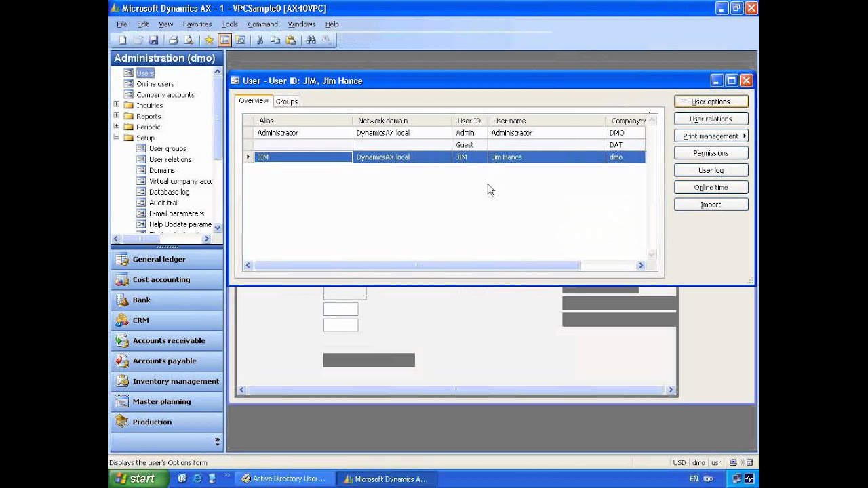868x488 pixels.
Task: Click the Cost accounting module icon
Action: (122, 279)
